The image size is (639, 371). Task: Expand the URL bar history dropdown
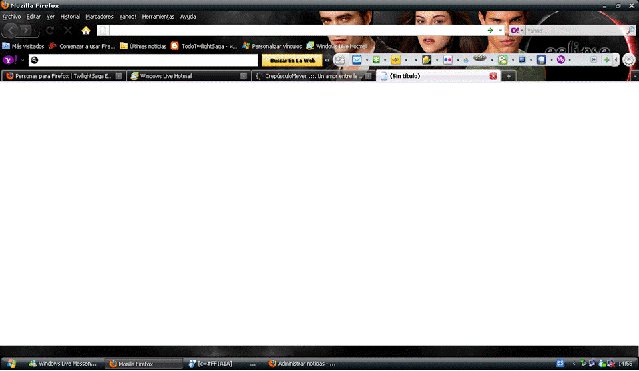(x=500, y=30)
